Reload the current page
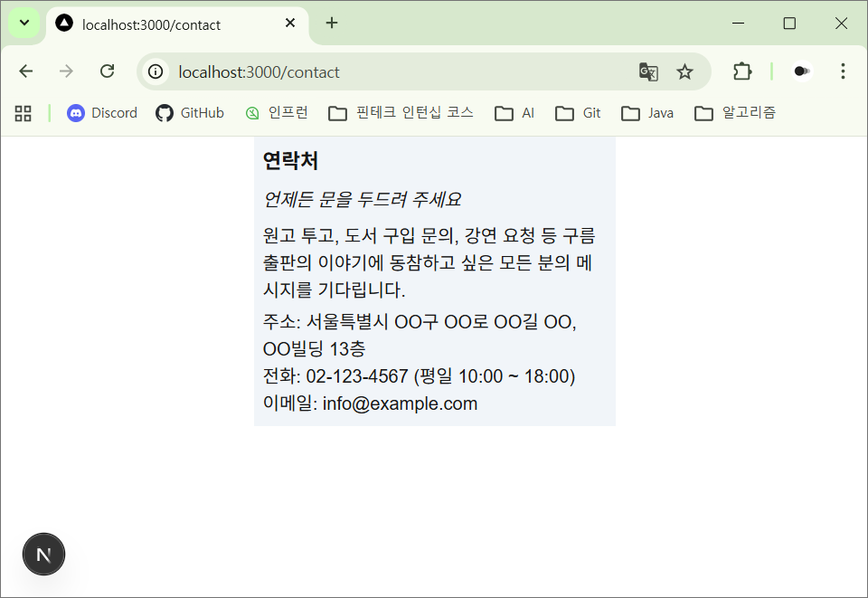The image size is (868, 598). (x=107, y=71)
